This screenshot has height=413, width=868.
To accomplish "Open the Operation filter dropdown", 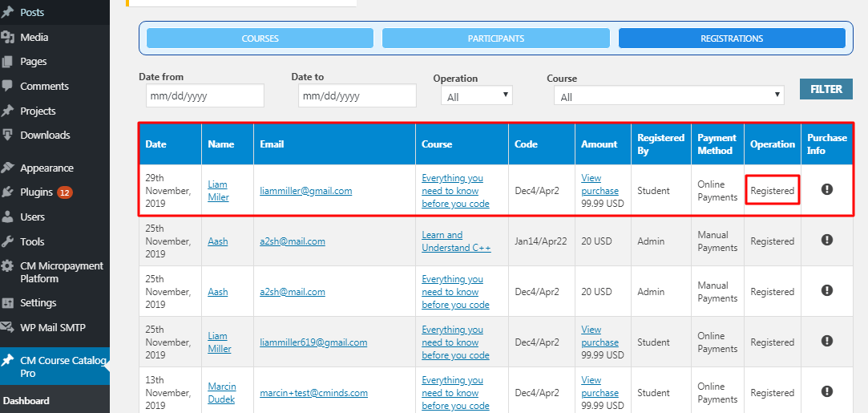I will [477, 96].
